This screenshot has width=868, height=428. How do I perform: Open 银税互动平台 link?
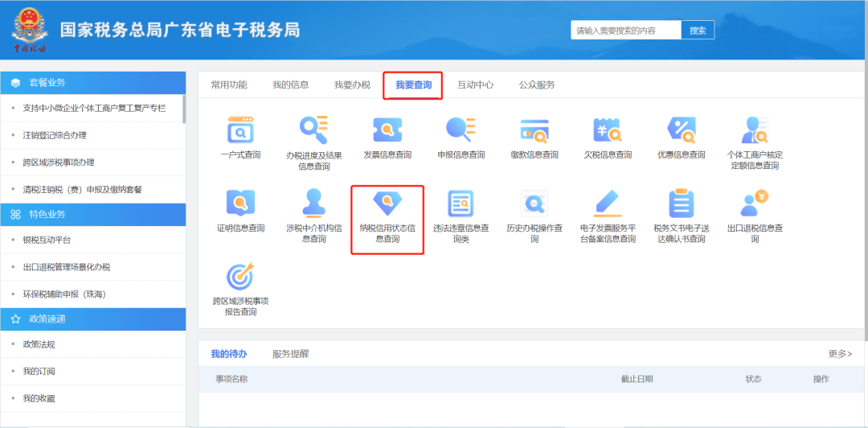point(47,240)
